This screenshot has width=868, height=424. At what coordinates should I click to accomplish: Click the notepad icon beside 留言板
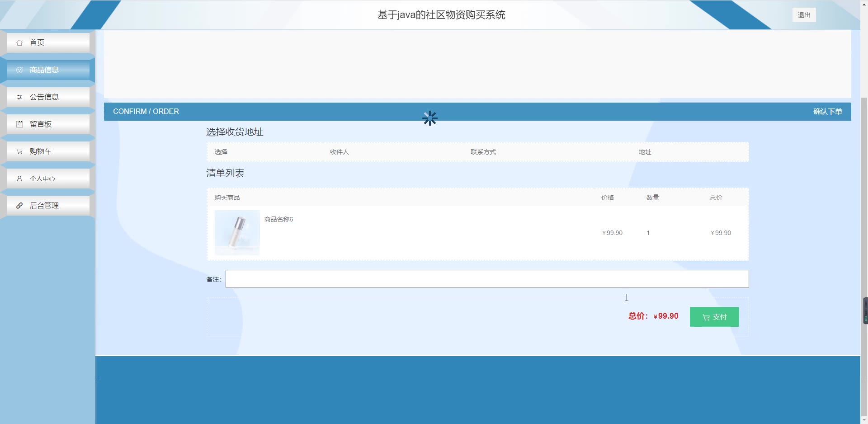(19, 124)
